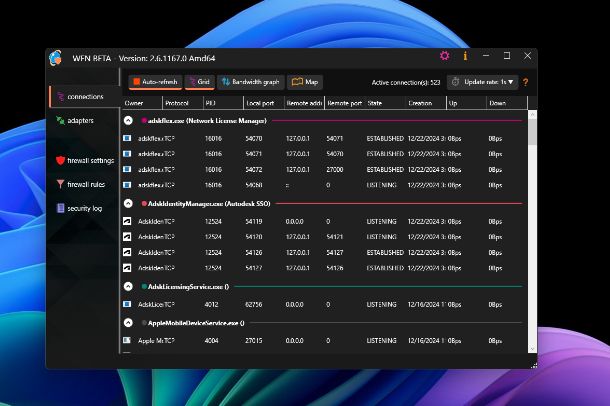The image size is (610, 406).
Task: Sort by the PID column header
Action: click(223, 103)
